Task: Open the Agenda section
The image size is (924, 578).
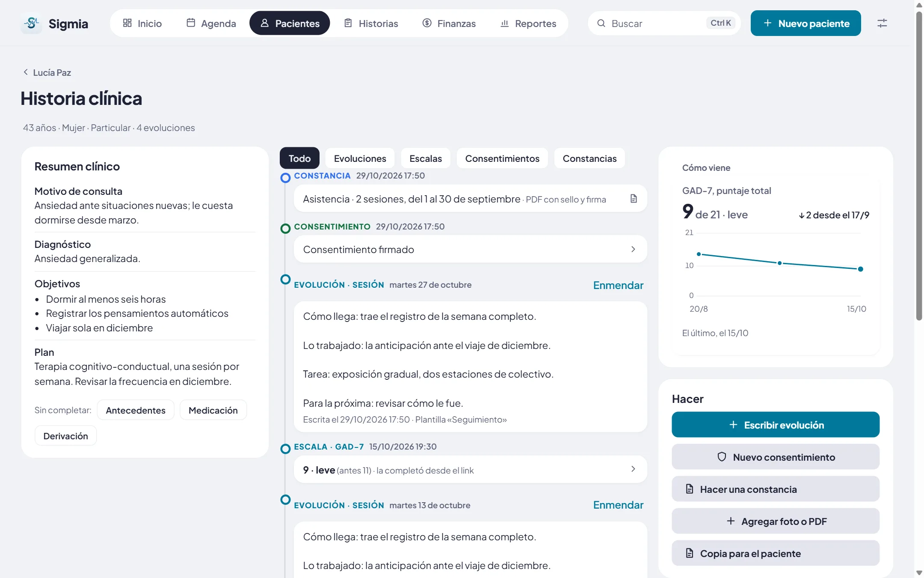Action: (211, 23)
